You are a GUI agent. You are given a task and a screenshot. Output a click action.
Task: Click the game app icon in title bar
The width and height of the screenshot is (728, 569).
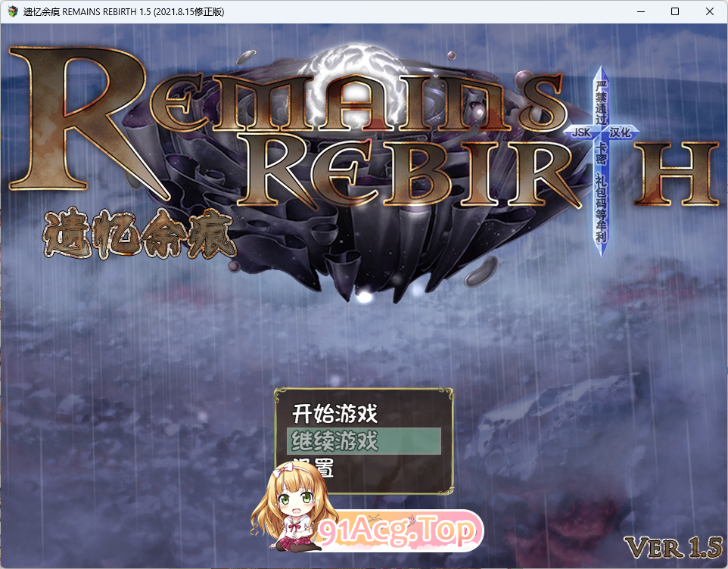(x=13, y=11)
